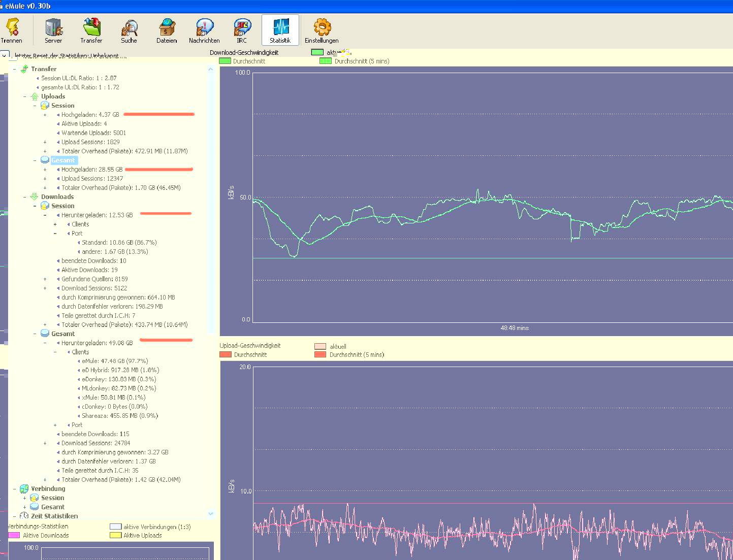733x560 pixels.
Task: Click the Trennen disconnect icon
Action: pyautogui.click(x=12, y=30)
